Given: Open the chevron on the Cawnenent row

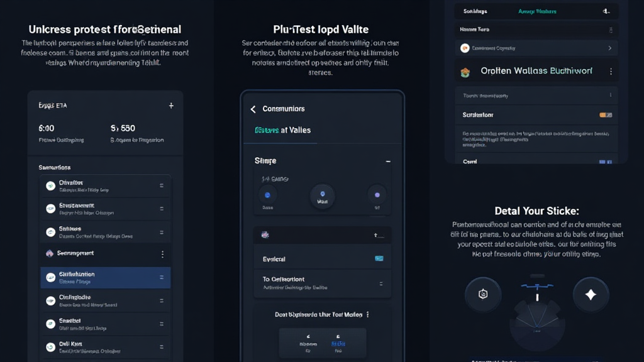Looking at the screenshot, I should click(x=609, y=48).
